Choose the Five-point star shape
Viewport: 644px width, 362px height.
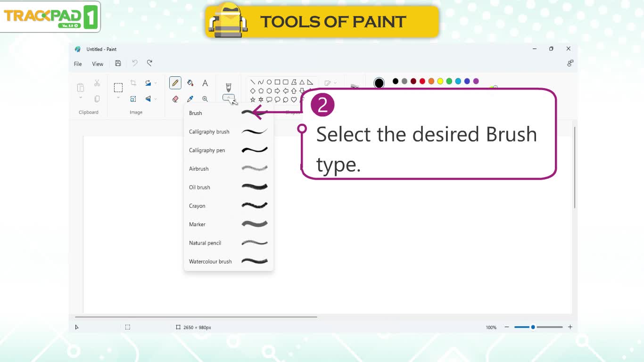click(x=253, y=99)
